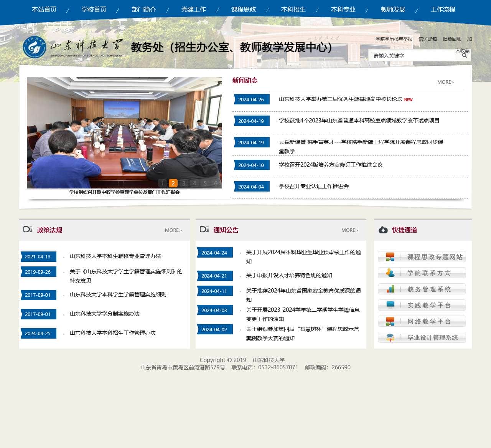The image size is (491, 448).
Task: Click the Shandong University of Science and Technology logo
Action: (x=73, y=47)
